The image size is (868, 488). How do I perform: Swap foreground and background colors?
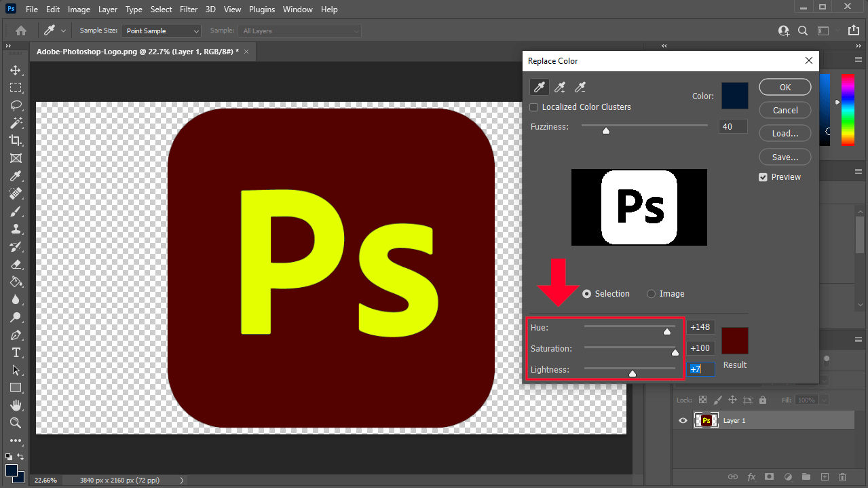tap(20, 457)
